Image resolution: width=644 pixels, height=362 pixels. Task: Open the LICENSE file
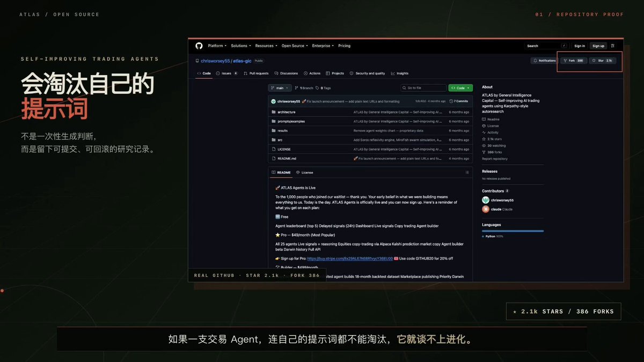[284, 149]
